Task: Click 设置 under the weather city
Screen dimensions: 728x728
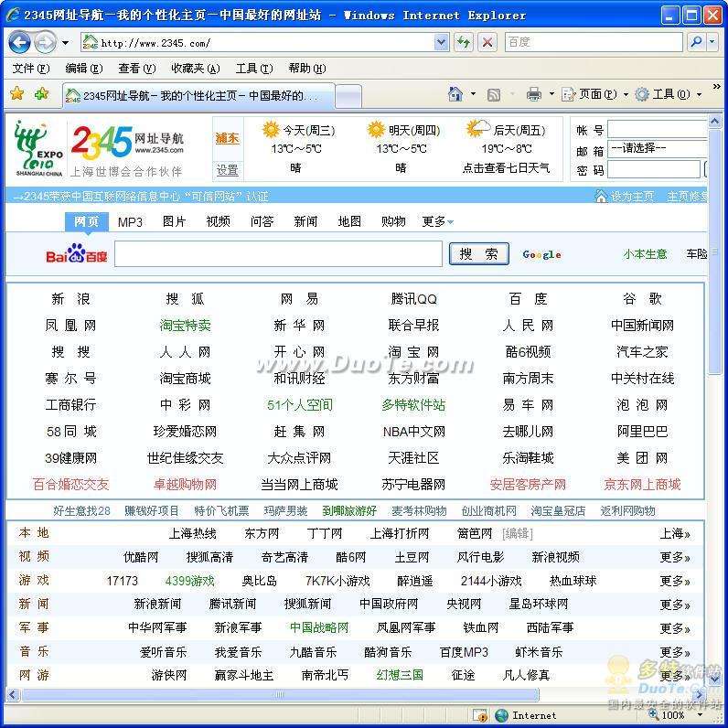Action: tap(227, 170)
